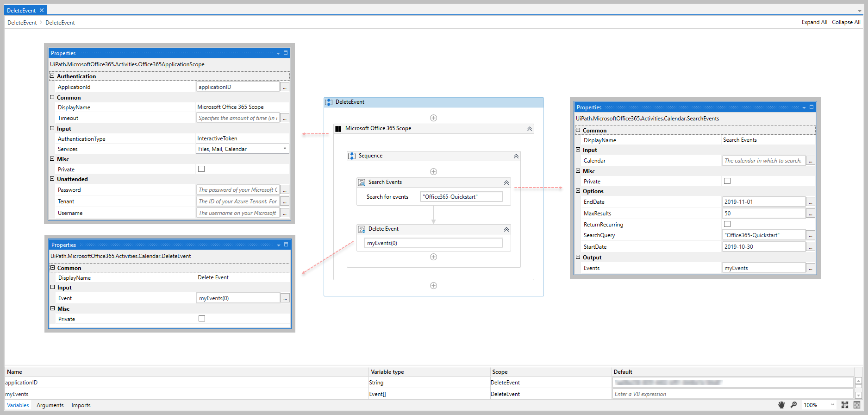Image resolution: width=868 pixels, height=415 pixels.
Task: Open the SearchEvents Properties panel options arrow
Action: tap(804, 107)
